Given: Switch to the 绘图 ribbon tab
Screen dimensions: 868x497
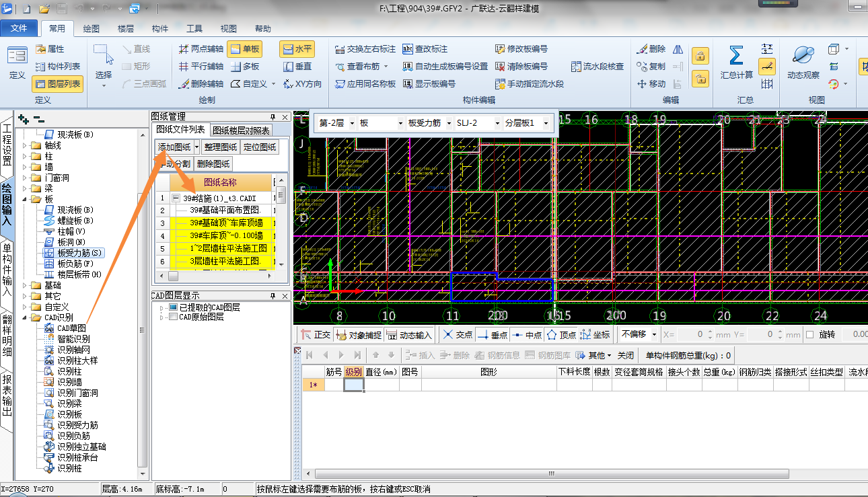Looking at the screenshot, I should pos(91,29).
